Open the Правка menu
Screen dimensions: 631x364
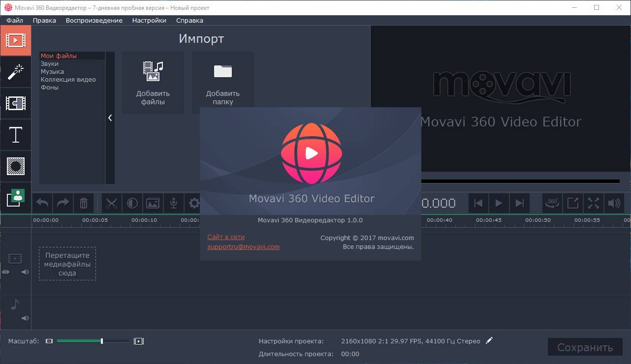pos(44,20)
